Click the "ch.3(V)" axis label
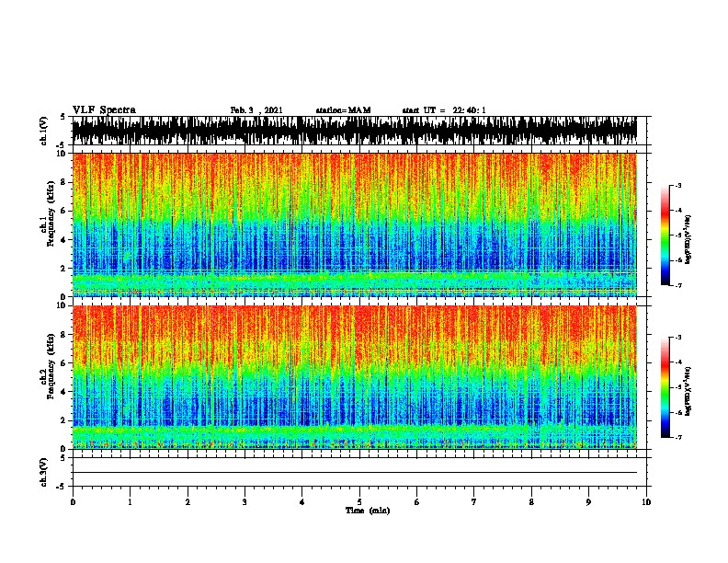Image resolution: width=728 pixels, height=563 pixels. pos(44,472)
